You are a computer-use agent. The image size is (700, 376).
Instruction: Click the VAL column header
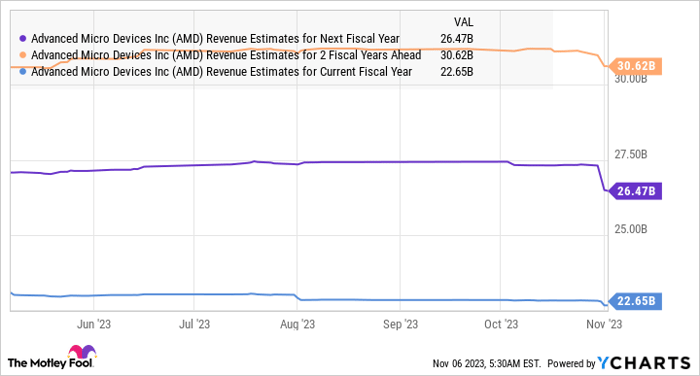463,22
